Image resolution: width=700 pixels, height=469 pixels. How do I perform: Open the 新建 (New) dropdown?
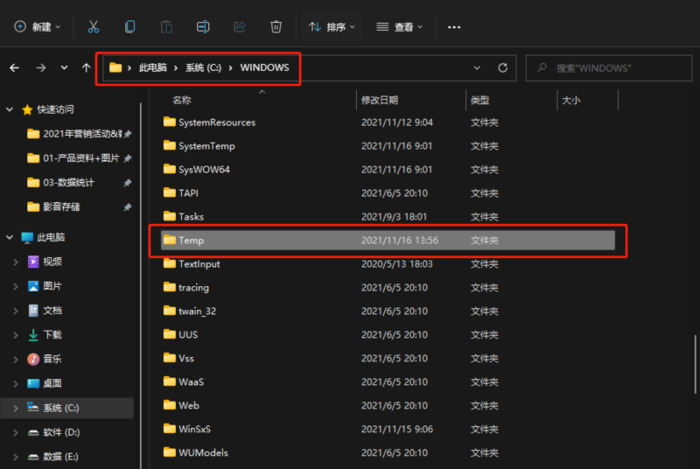coord(38,27)
